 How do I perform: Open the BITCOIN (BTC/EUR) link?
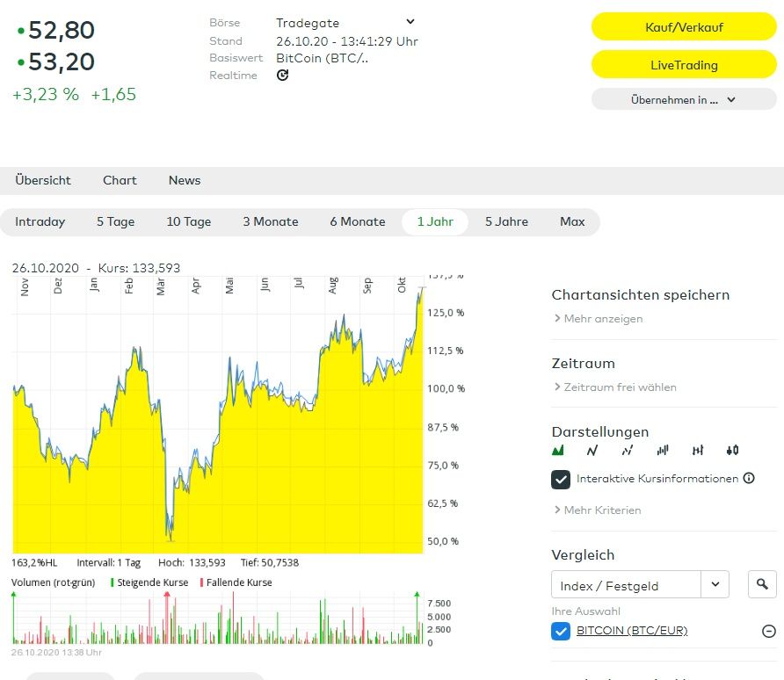(x=632, y=631)
